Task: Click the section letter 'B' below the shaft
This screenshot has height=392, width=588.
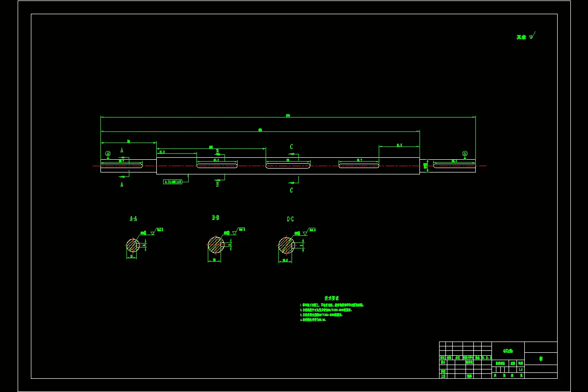Action: pos(217,185)
